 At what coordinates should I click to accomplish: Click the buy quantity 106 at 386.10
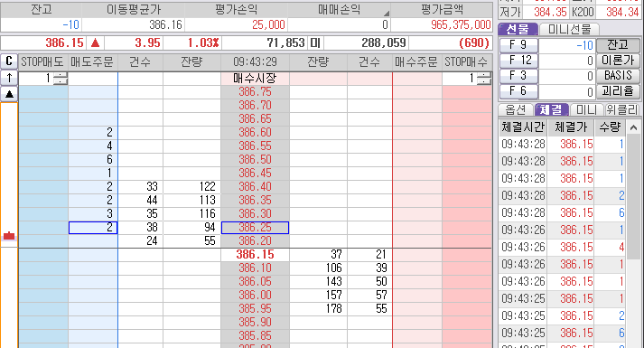[318, 268]
